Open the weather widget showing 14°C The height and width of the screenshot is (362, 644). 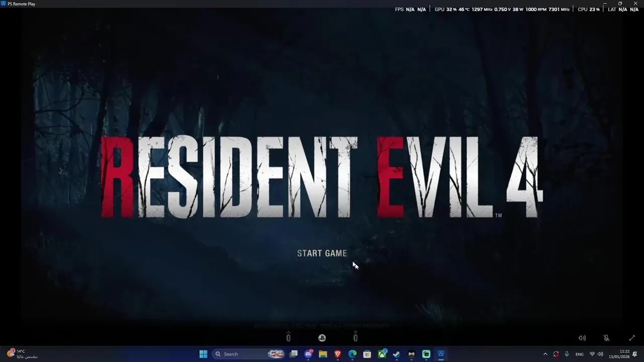click(22, 354)
